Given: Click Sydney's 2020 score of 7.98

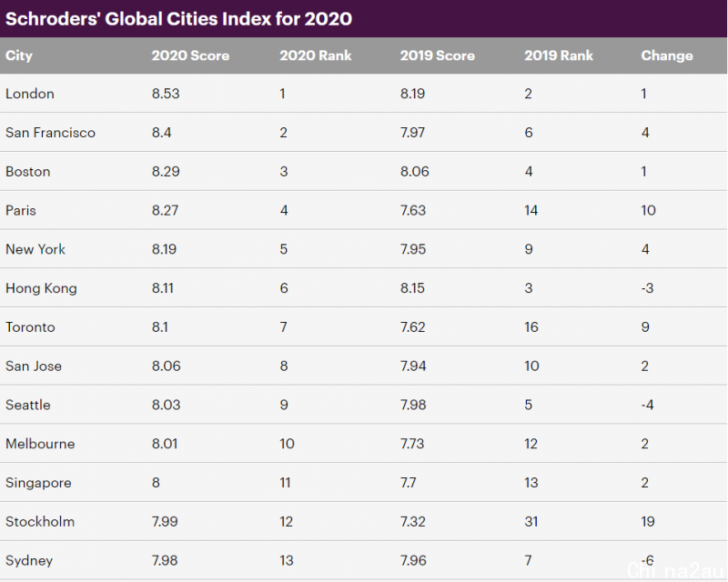Looking at the screenshot, I should pyautogui.click(x=165, y=561).
